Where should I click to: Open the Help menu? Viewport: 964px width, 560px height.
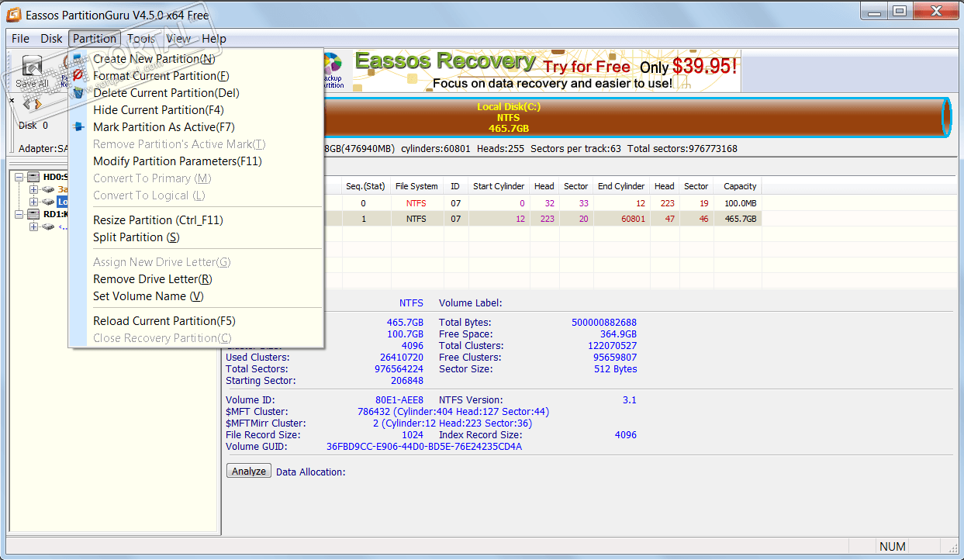[214, 39]
